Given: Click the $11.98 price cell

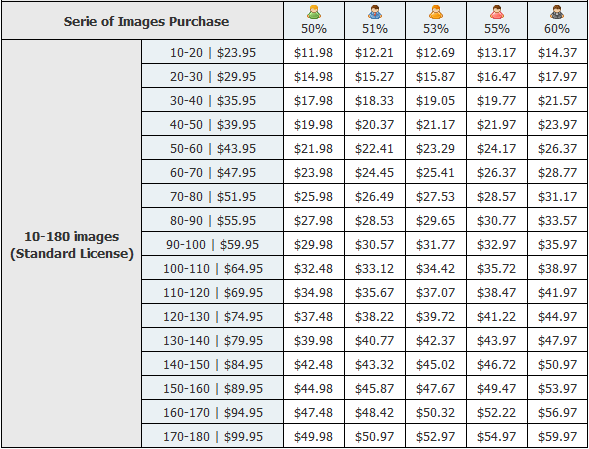Looking at the screenshot, I should coord(314,52).
